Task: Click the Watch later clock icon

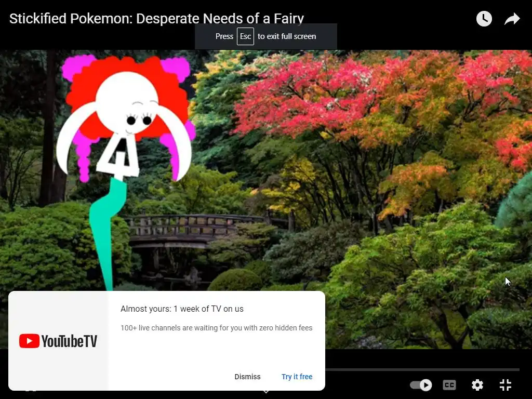Action: (484, 19)
